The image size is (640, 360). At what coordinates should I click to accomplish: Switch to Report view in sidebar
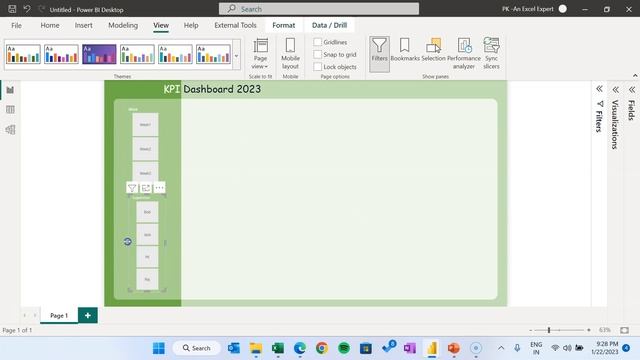[10, 90]
